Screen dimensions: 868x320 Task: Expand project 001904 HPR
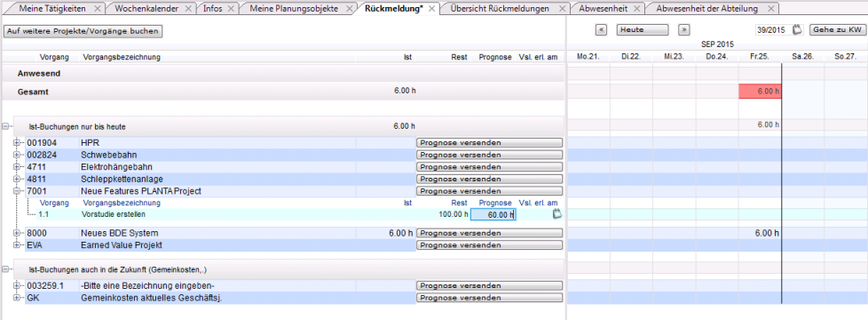point(17,142)
